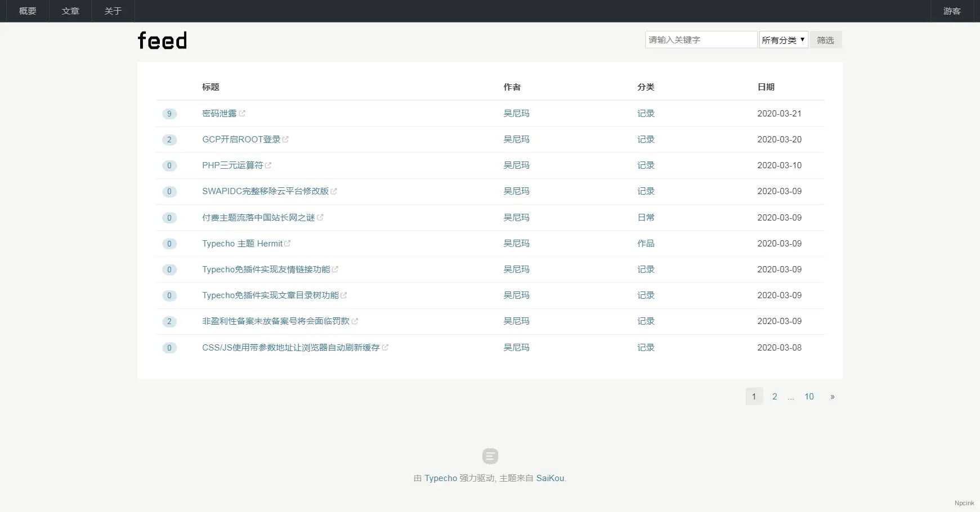This screenshot has height=512, width=980.
Task: Open the GCP开启ROOT登录 article link
Action: [241, 139]
